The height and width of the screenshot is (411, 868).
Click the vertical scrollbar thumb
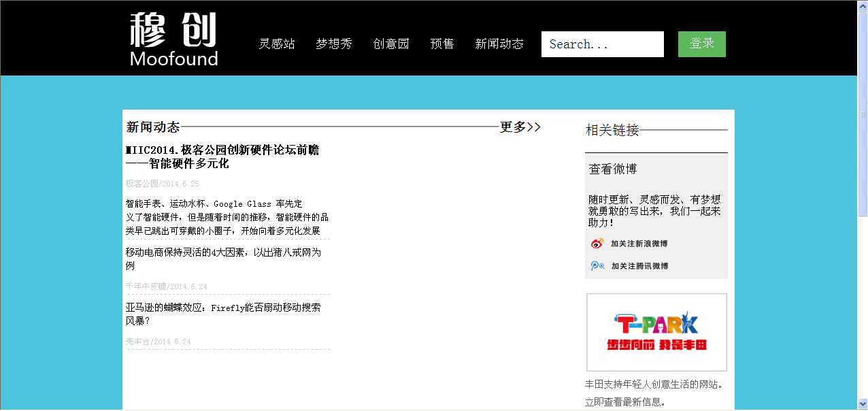coord(863,112)
